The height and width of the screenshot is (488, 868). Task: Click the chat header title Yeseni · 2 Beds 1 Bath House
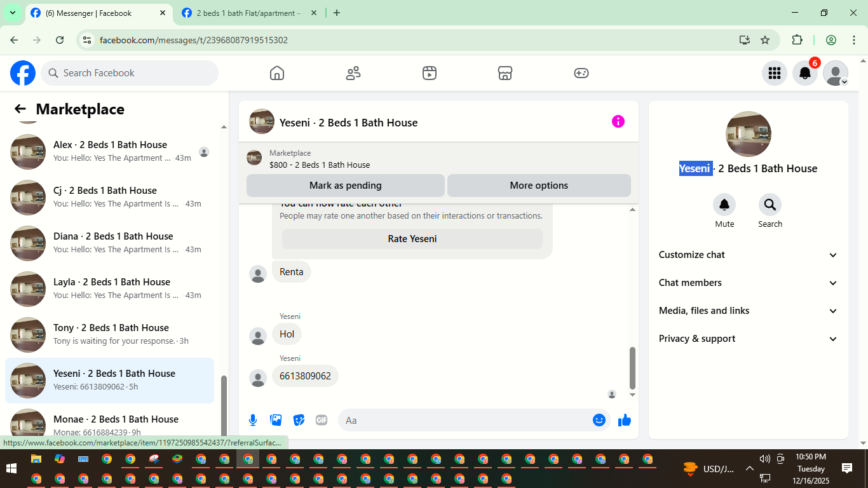click(x=349, y=123)
